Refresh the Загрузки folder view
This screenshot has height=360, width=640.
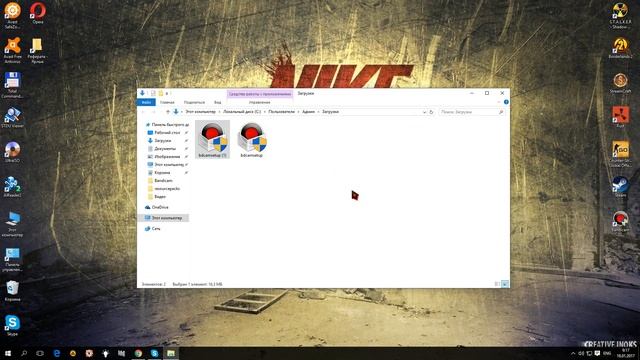[431, 112]
